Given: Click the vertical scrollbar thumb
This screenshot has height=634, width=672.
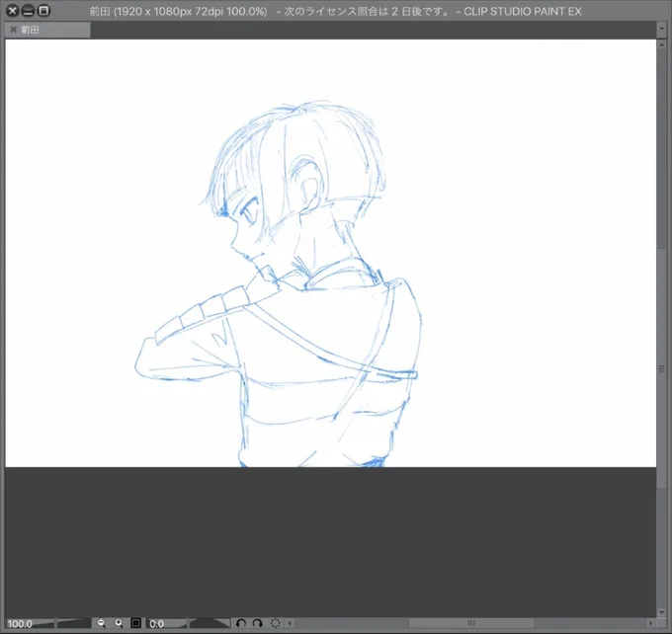Looking at the screenshot, I should coord(662,367).
